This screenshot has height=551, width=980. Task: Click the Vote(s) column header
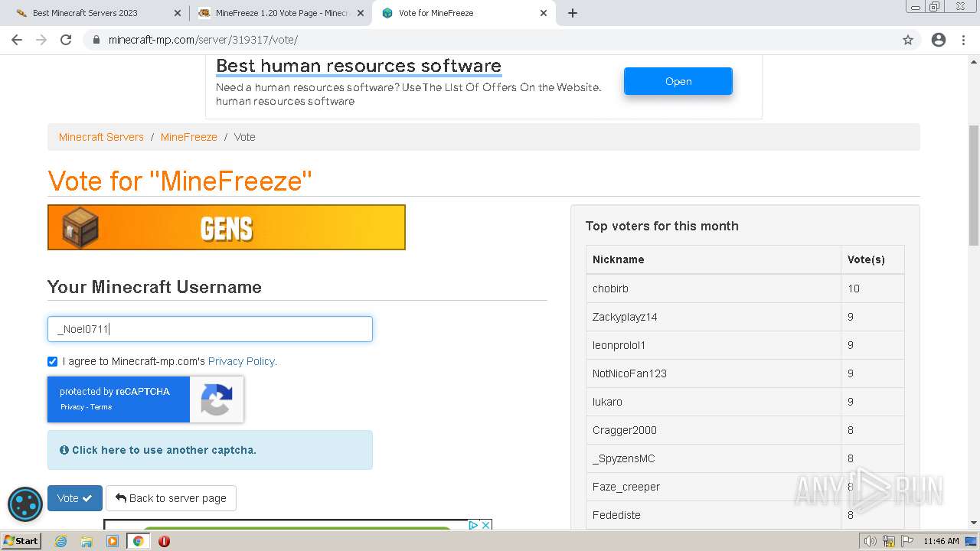coord(873,259)
